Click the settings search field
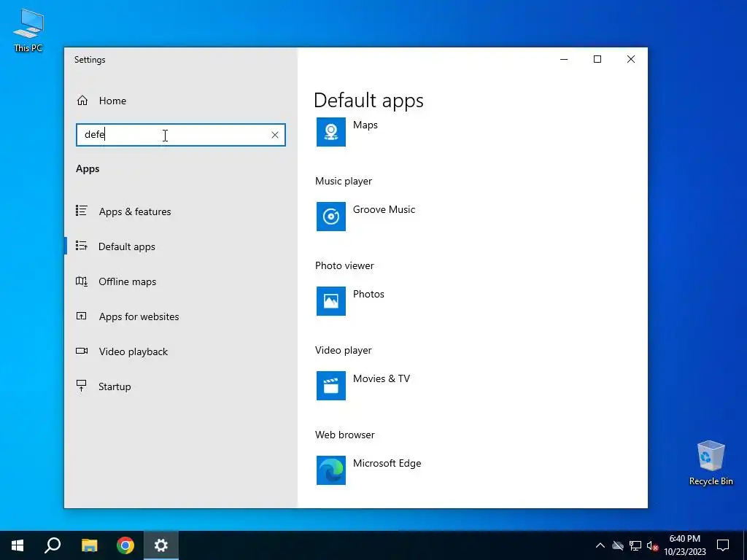The height and width of the screenshot is (560, 747). [181, 135]
